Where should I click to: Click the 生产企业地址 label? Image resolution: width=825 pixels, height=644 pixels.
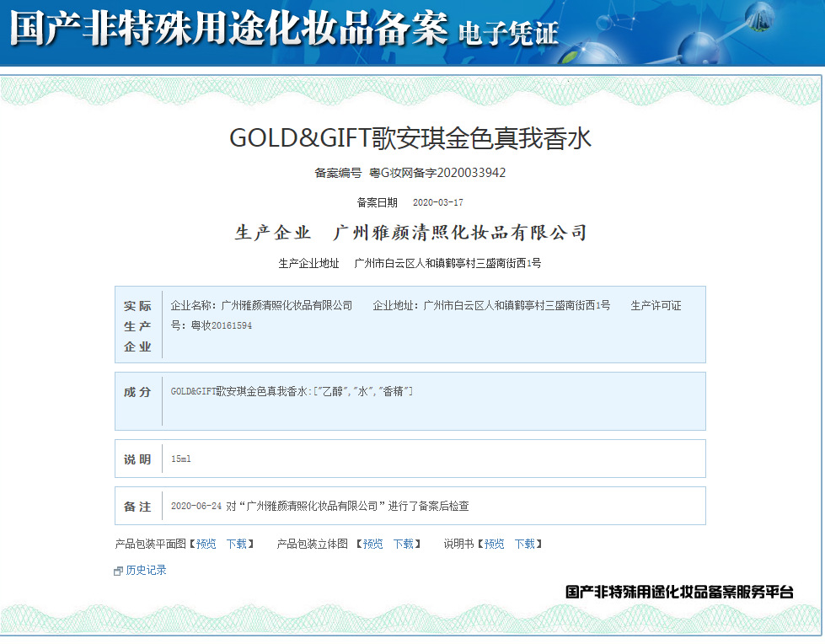(309, 263)
